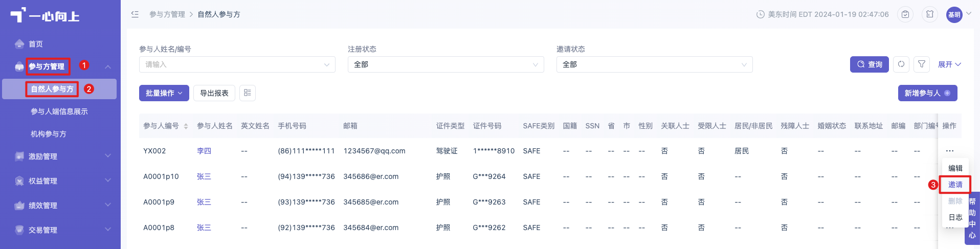Click the 交易管理 sidebar icon

tap(19, 230)
